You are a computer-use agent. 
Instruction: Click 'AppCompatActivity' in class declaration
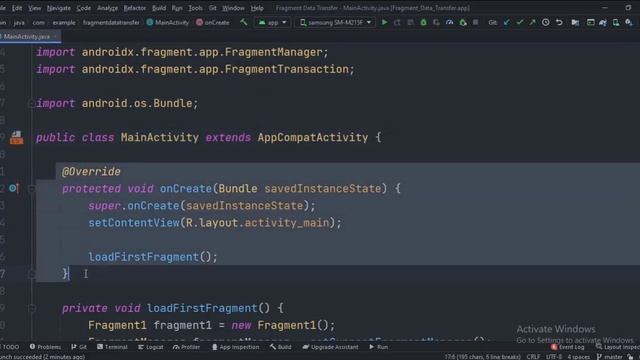click(313, 138)
